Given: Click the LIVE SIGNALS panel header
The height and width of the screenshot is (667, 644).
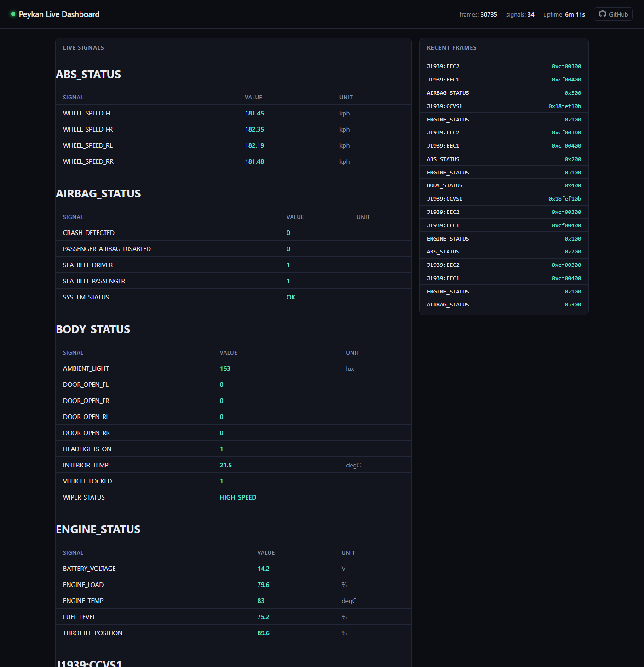Looking at the screenshot, I should click(233, 48).
